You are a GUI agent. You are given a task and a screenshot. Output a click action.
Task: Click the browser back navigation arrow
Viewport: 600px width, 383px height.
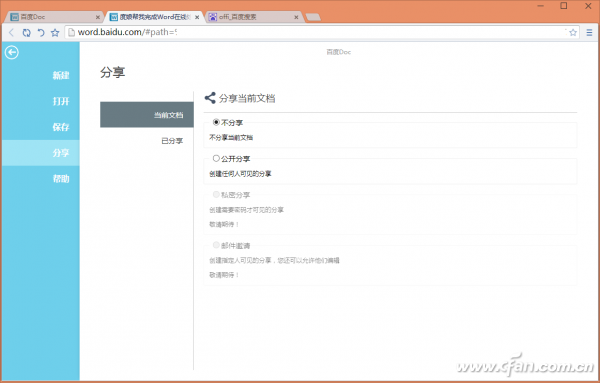(11, 33)
